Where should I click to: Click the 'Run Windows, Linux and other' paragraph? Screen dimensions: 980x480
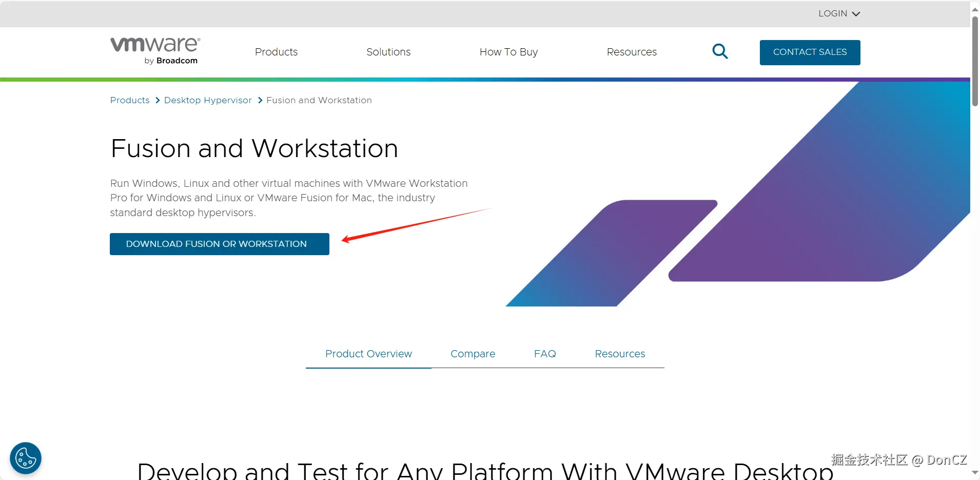click(x=289, y=198)
